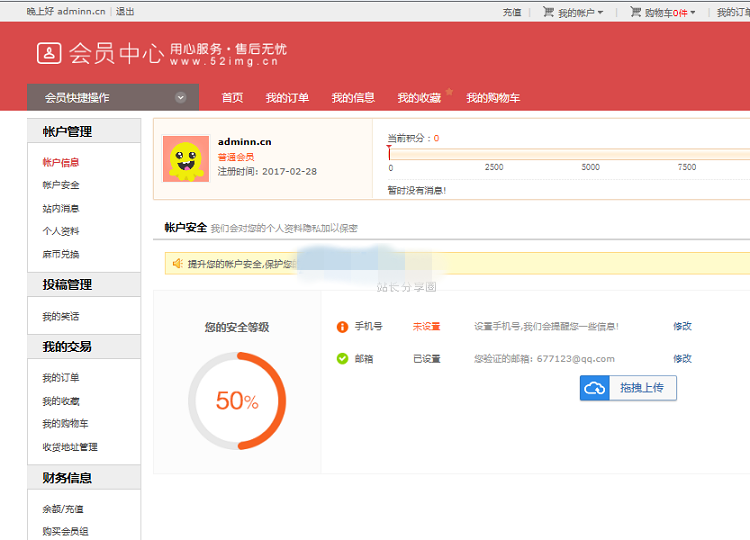Select 帐户信息 in the sidebar
The width and height of the screenshot is (750, 540).
pyautogui.click(x=61, y=162)
